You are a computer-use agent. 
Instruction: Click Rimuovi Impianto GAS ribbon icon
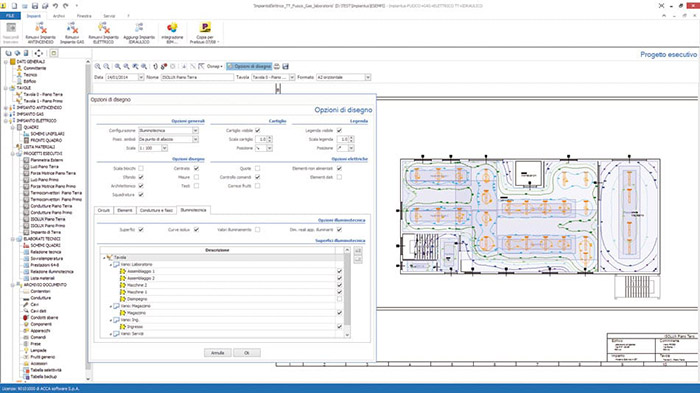72,28
